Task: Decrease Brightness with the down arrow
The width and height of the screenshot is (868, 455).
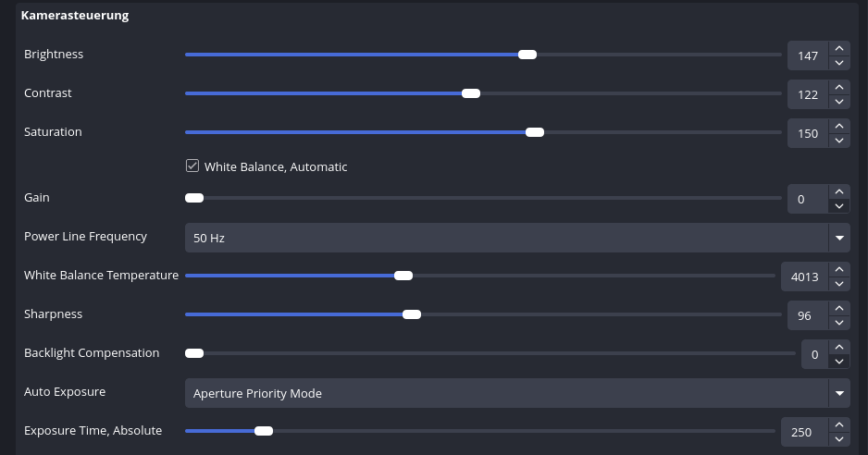Action: pos(838,63)
